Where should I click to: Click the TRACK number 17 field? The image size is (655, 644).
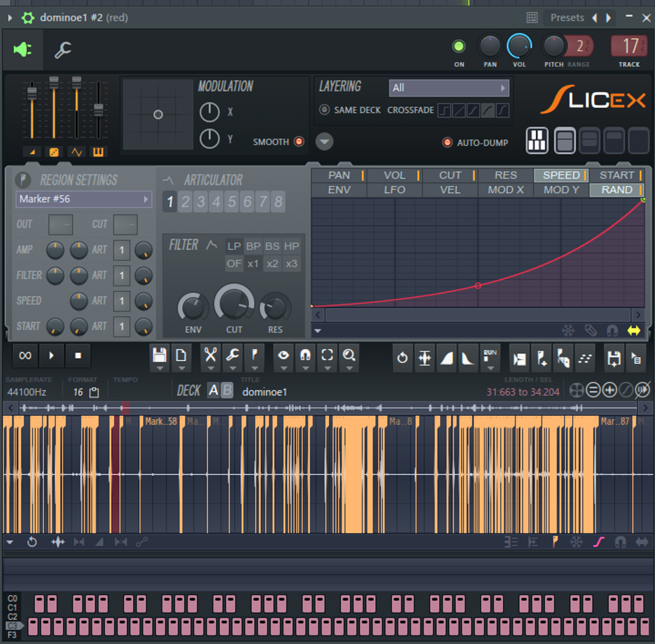629,46
